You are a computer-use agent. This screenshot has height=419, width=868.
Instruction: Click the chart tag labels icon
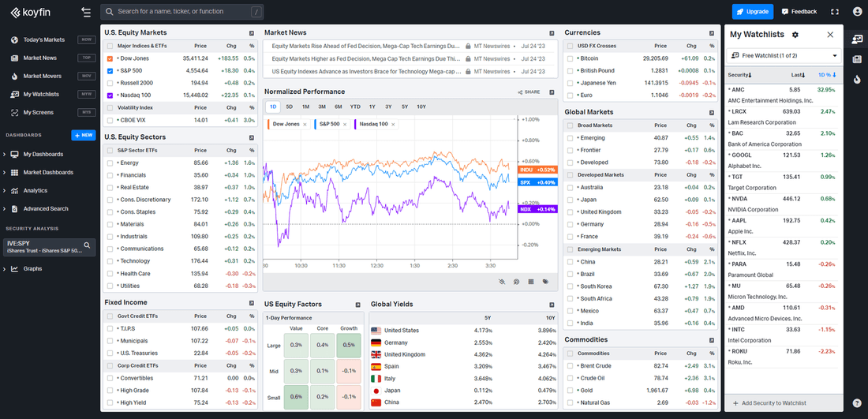[x=545, y=282]
